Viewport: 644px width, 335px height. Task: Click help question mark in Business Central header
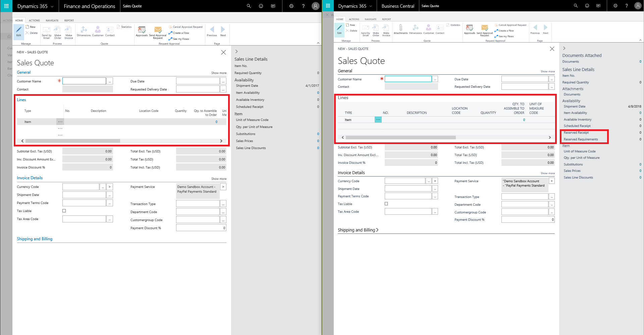[x=626, y=6]
